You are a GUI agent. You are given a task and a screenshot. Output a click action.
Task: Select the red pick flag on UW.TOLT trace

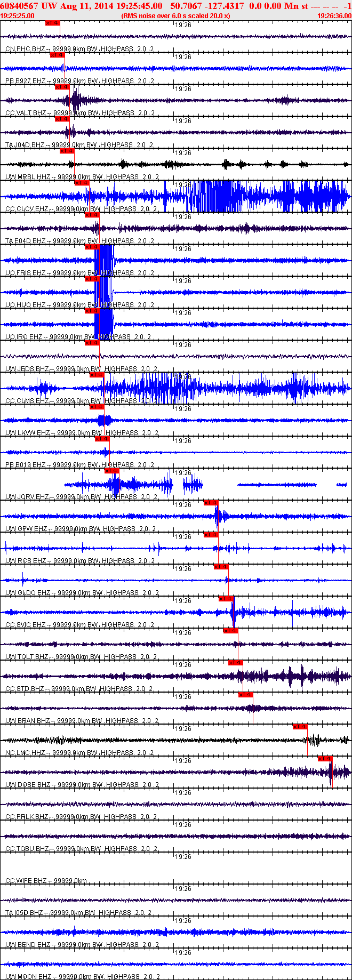click(230, 631)
